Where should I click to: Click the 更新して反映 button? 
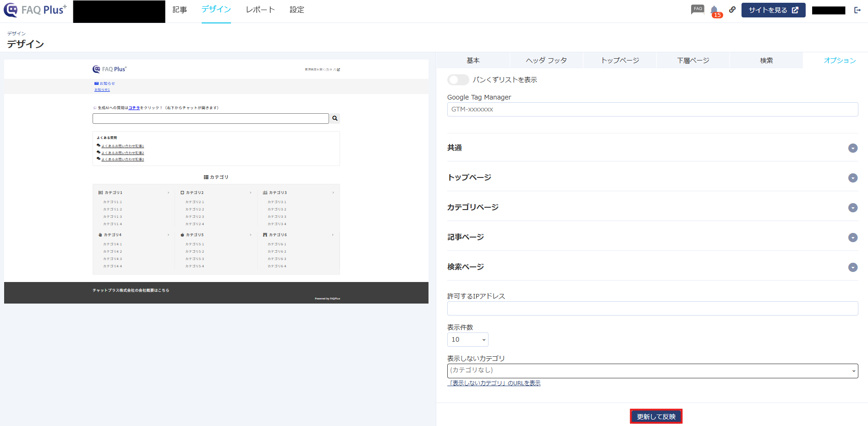point(656,416)
